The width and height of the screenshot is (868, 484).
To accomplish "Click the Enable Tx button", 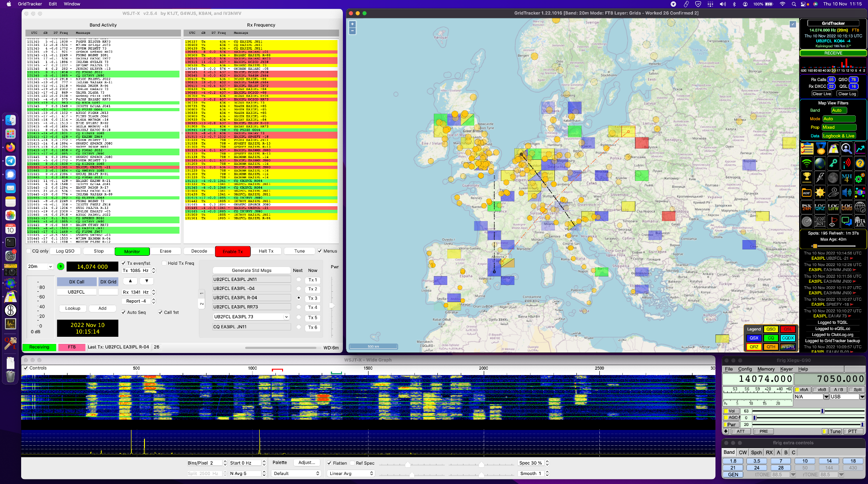I will pos(233,251).
